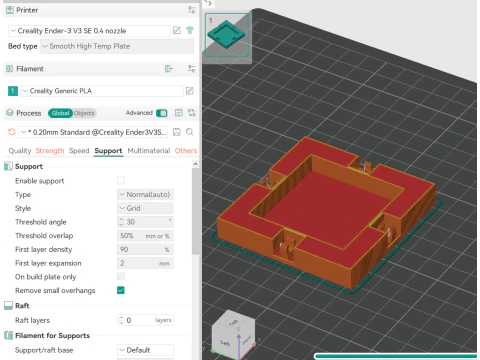Click the slicing progress bar
This screenshot has width=480, height=360.
[x=396, y=356]
